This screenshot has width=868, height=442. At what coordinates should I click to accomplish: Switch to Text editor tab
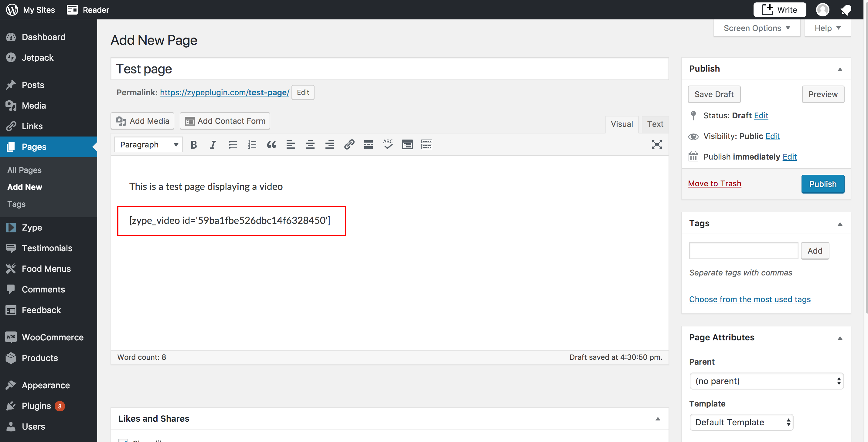(655, 124)
